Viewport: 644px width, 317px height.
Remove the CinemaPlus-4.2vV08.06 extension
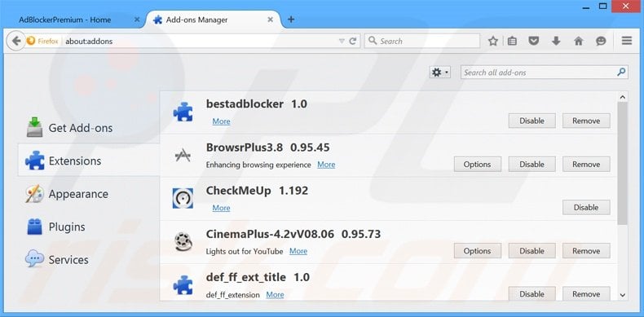586,251
